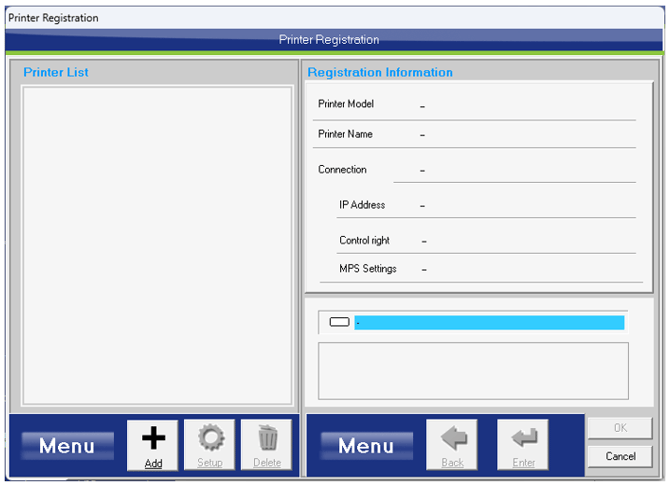670x485 pixels.
Task: Confirm with the OK button
Action: pyautogui.click(x=620, y=429)
